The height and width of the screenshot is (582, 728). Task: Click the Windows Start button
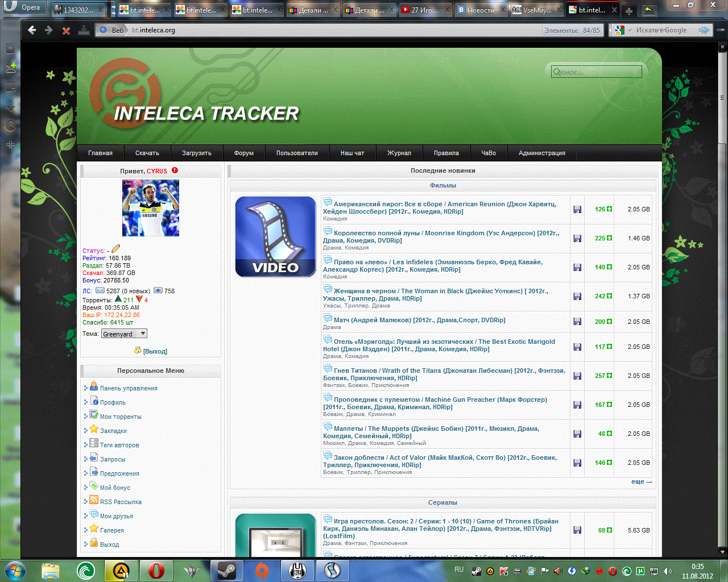click(15, 570)
